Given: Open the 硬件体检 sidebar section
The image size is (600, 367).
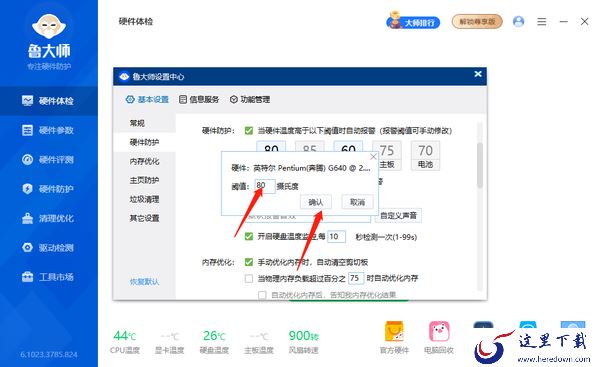Looking at the screenshot, I should [x=49, y=101].
